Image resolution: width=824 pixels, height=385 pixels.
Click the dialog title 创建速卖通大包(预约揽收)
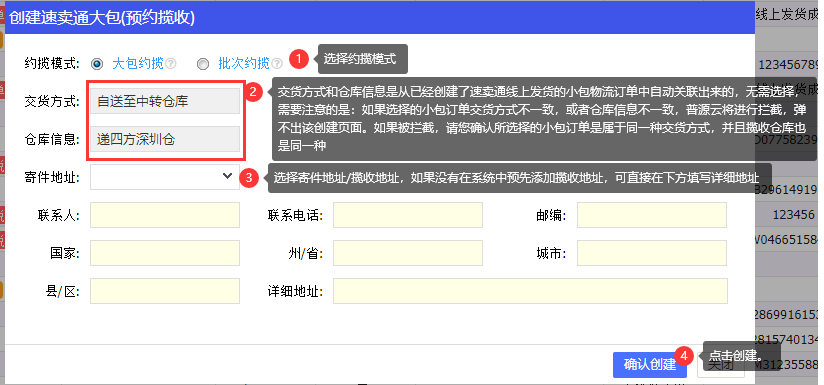[x=102, y=18]
